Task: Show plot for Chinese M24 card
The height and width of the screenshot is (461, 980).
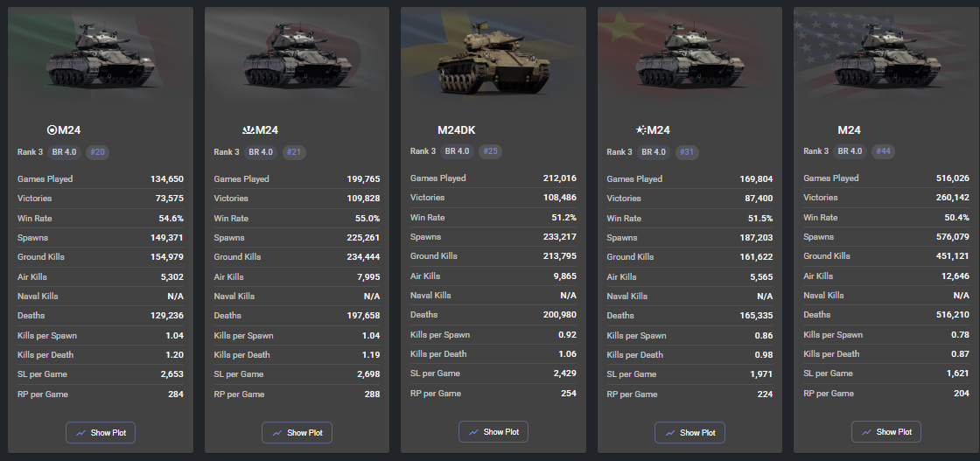Action: click(x=690, y=432)
